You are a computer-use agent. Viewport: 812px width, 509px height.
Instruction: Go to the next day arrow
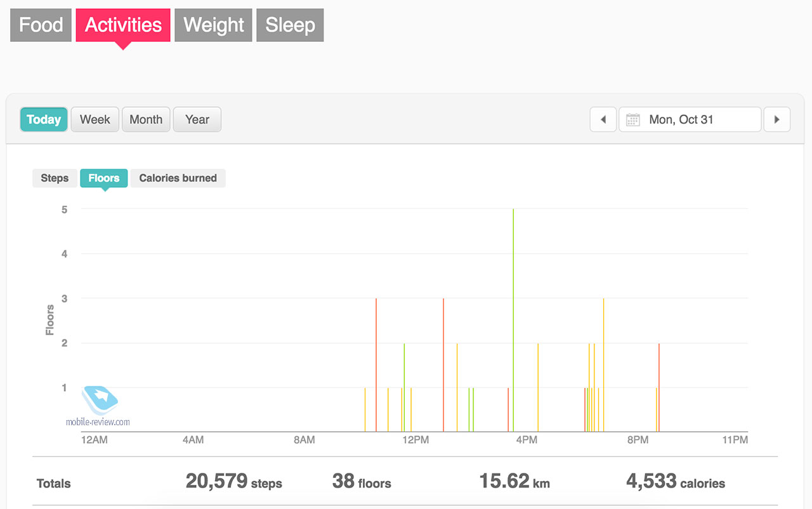(777, 119)
